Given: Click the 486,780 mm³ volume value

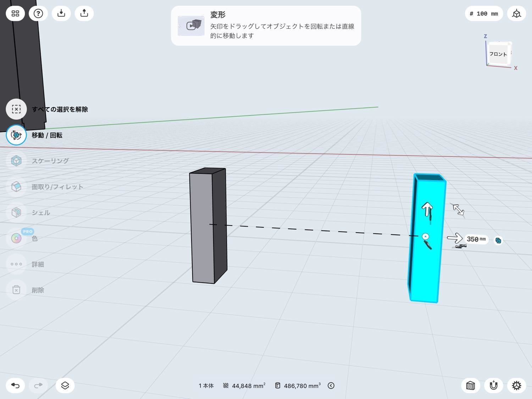Looking at the screenshot, I should (x=302, y=386).
